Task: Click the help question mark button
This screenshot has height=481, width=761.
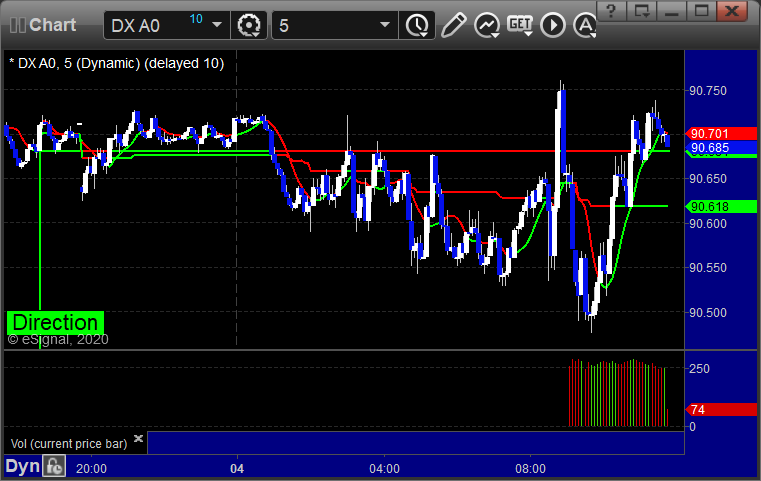Action: click(611, 11)
